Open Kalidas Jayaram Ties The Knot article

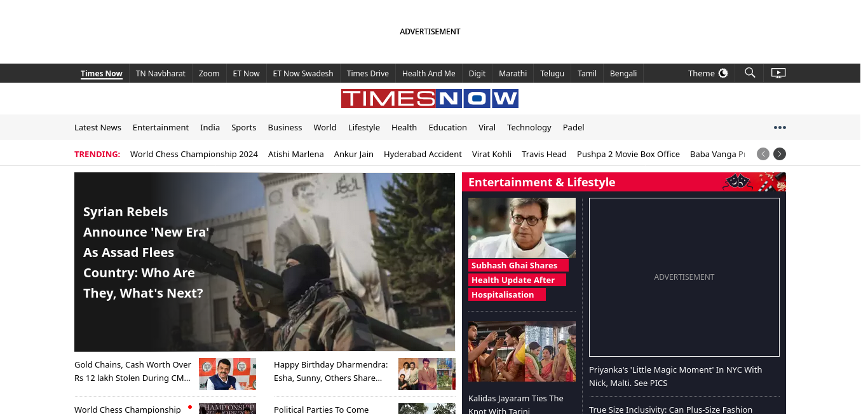pos(516,404)
